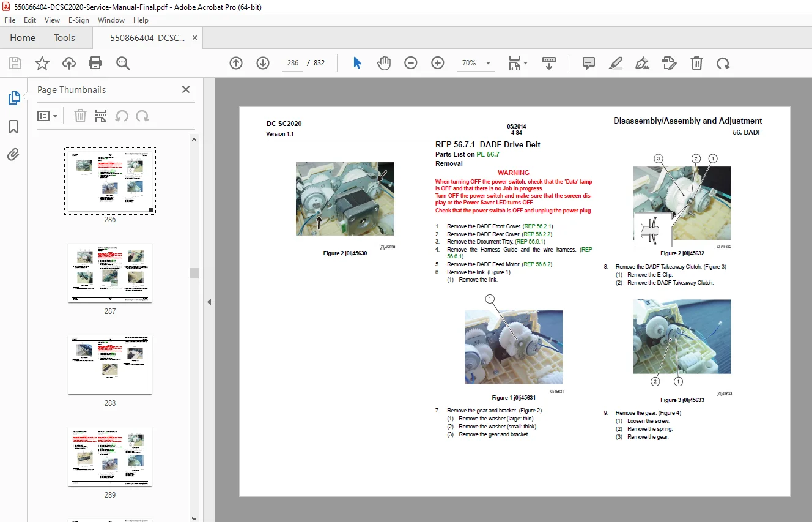Open the Page Thumbnails pane icon
This screenshot has height=522, width=812.
(13, 98)
